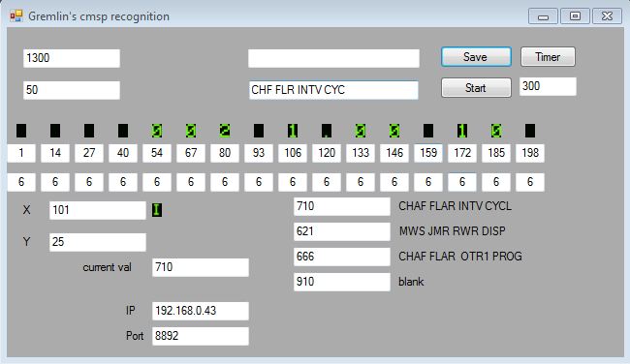Viewport: 630px width, 364px height.
Task: Click the Start button
Action: pyautogui.click(x=476, y=87)
